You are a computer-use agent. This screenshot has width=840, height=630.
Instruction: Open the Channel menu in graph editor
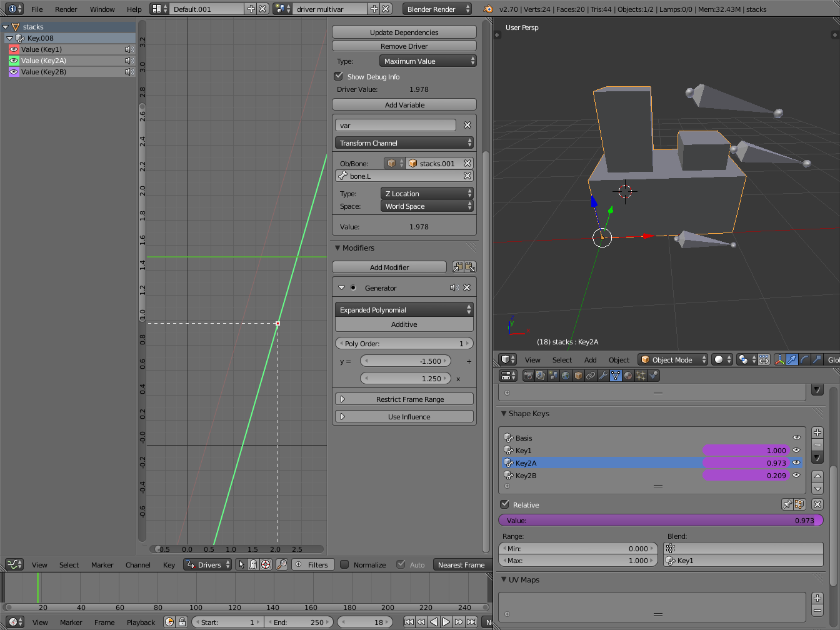pyautogui.click(x=137, y=565)
